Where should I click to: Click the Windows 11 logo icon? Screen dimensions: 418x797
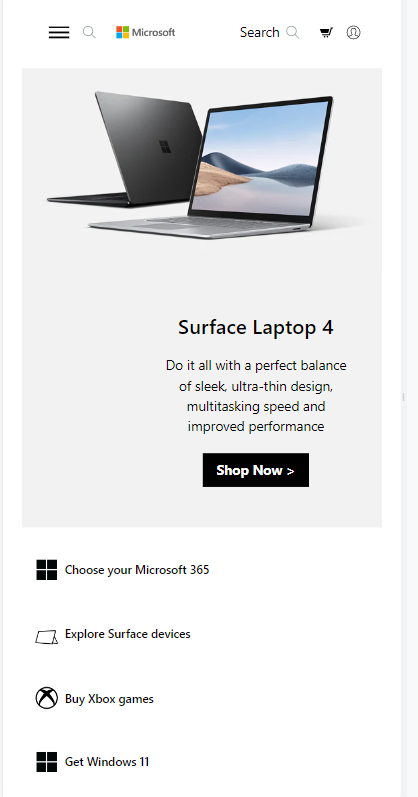pos(47,762)
